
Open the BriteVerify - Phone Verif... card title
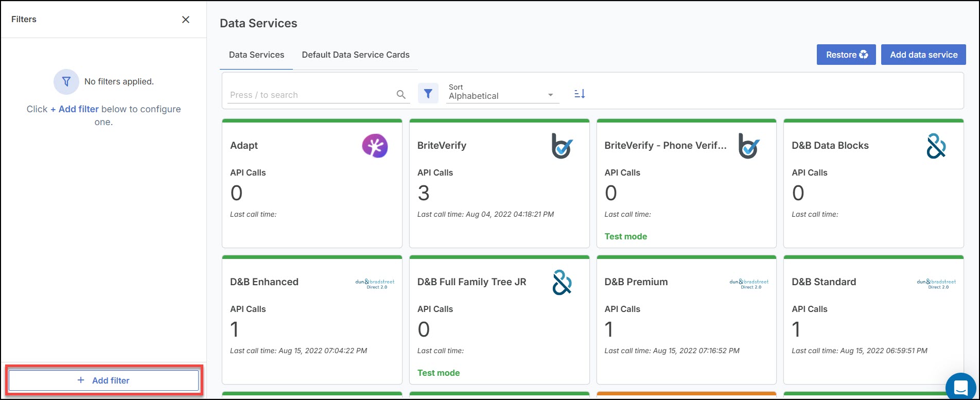666,146
